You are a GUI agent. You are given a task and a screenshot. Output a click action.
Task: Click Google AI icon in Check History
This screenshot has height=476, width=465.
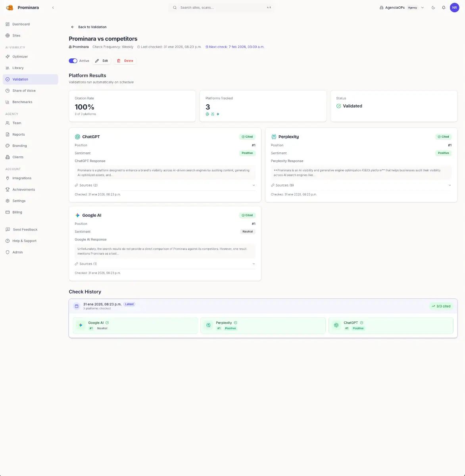81,325
